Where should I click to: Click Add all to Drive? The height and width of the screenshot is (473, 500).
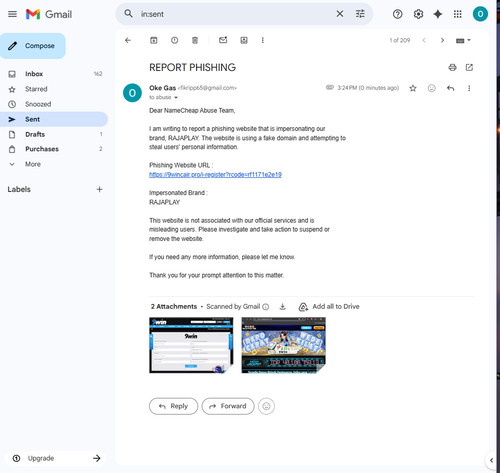[x=329, y=307]
